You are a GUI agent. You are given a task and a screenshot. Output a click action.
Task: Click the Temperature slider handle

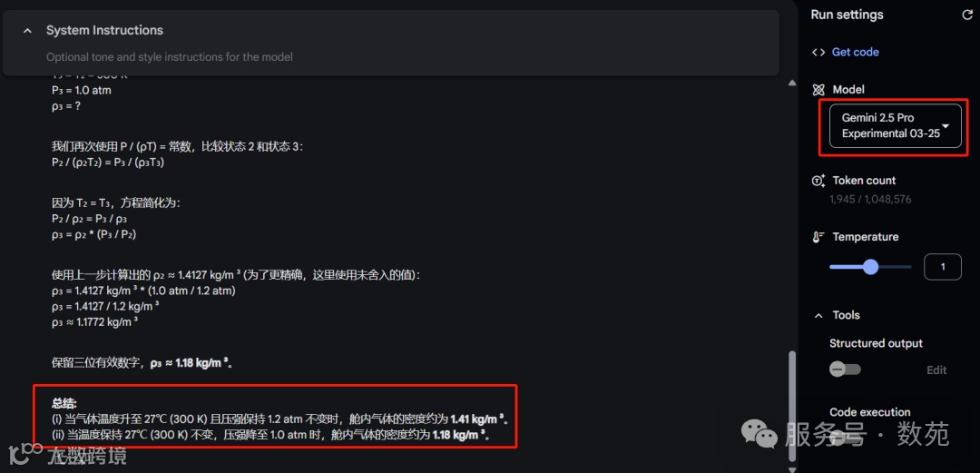(870, 267)
